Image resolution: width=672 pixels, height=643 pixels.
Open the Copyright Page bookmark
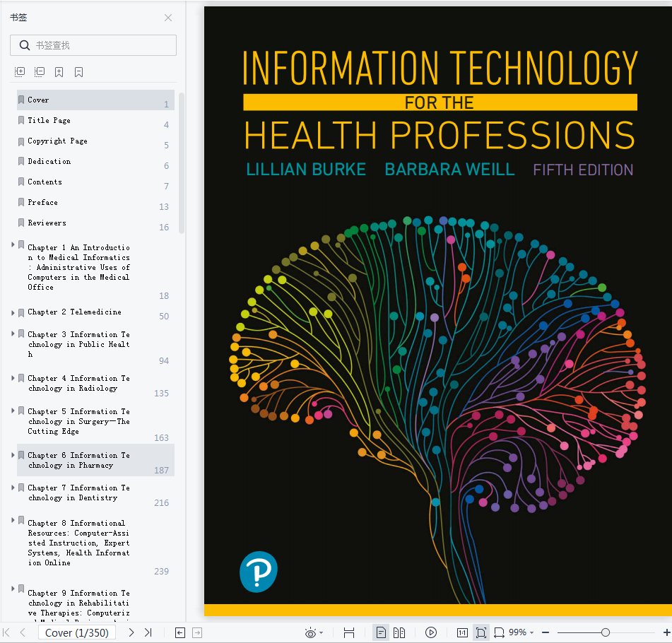tap(95, 141)
